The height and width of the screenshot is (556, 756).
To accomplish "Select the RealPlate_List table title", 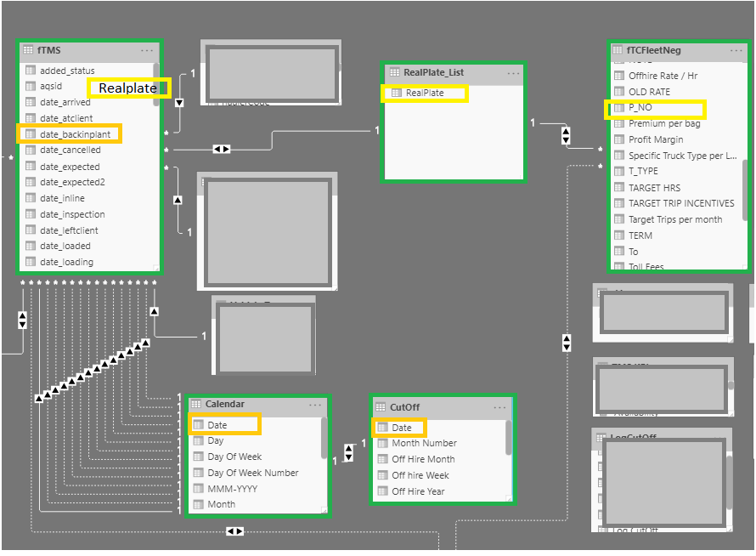I will (x=433, y=72).
